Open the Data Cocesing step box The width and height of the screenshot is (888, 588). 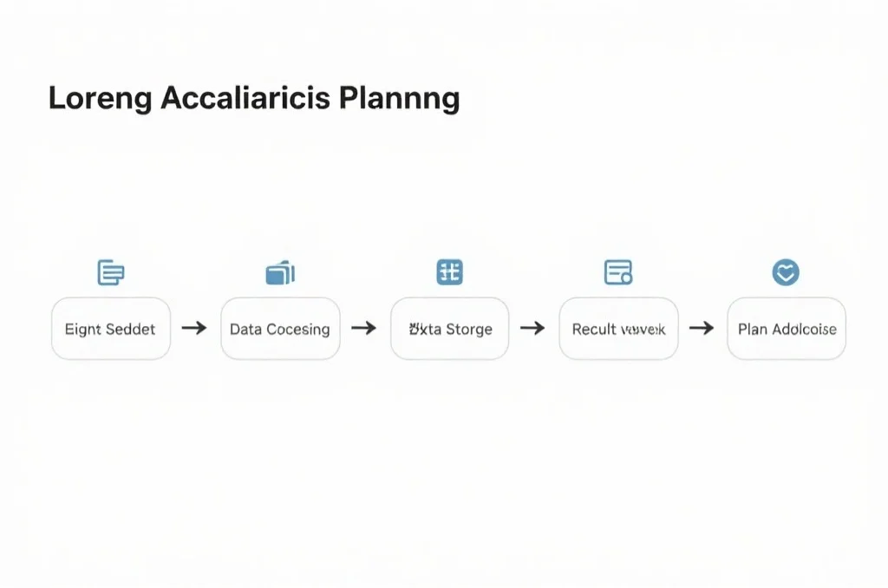click(280, 329)
